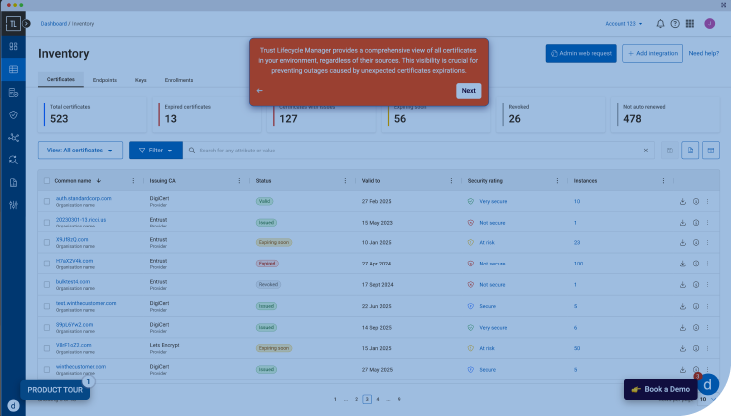Screen dimensions: 731x416
Task: Clear the search field with X icon
Action: pos(646,150)
